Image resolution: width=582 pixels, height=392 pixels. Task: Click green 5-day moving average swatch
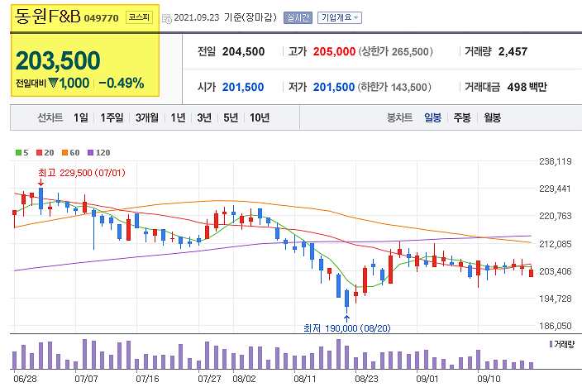(18, 152)
